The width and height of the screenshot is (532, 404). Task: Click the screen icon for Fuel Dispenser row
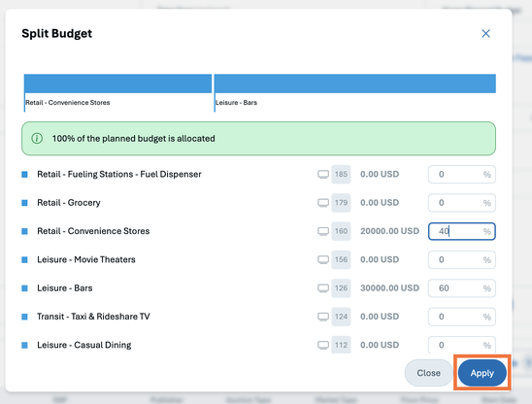click(x=323, y=175)
